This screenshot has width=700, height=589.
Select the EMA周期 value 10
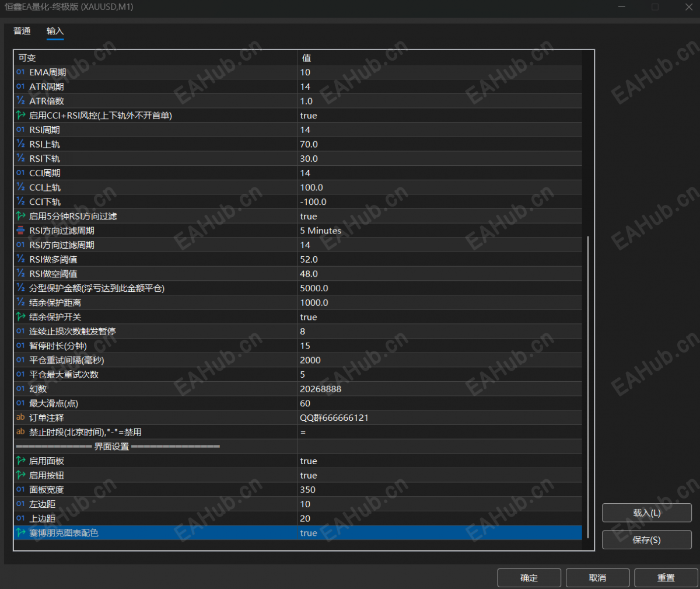tap(305, 72)
